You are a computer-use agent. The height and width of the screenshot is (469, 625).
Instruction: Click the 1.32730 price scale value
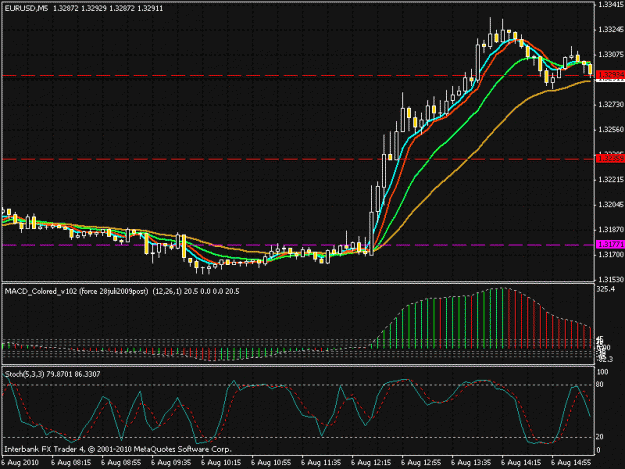[610, 104]
